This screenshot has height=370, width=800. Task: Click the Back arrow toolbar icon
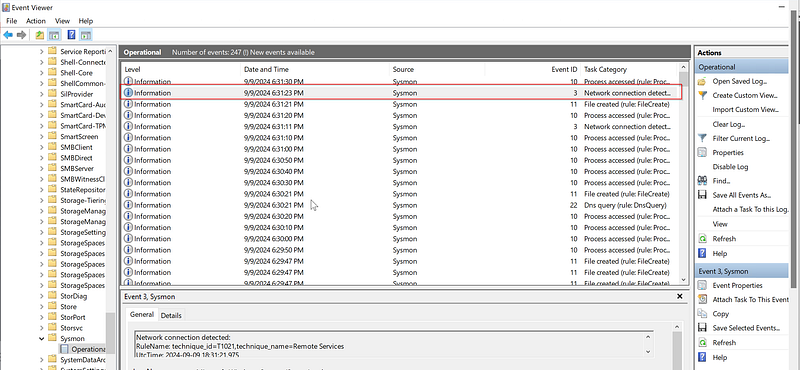click(8, 35)
